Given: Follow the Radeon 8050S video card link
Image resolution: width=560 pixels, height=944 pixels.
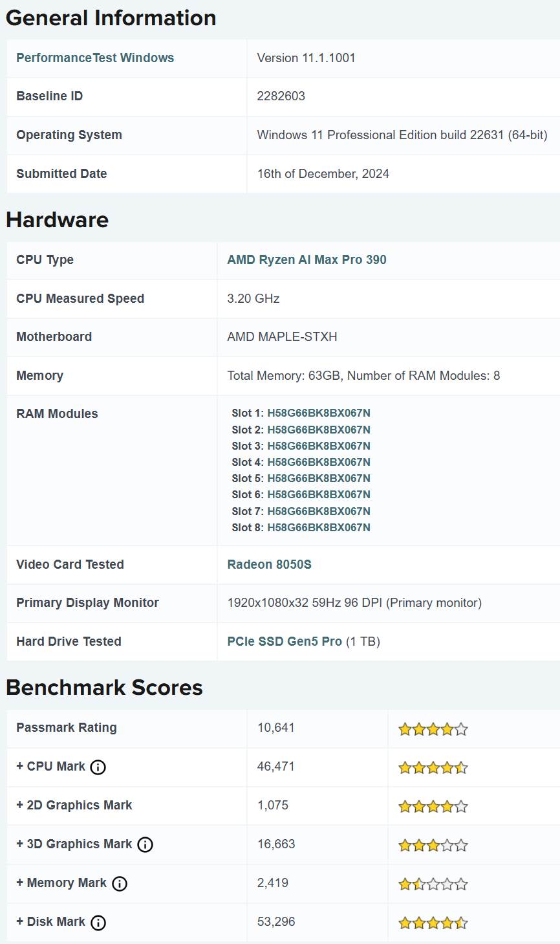Looking at the screenshot, I should (269, 564).
